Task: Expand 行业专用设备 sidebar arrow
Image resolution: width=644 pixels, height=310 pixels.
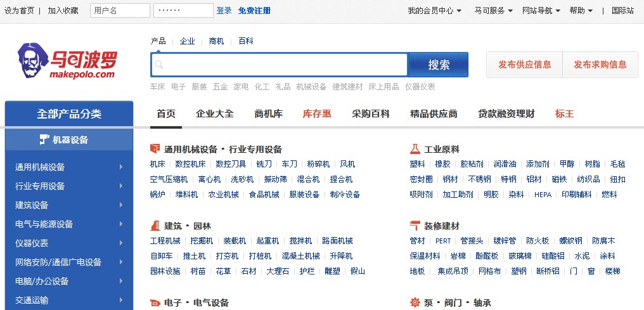Action: (x=121, y=186)
